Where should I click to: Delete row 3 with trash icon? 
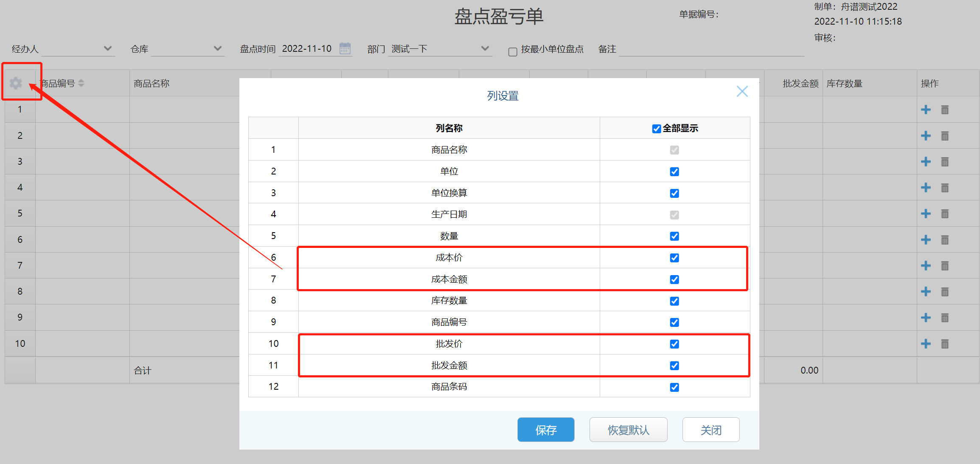coord(945,162)
